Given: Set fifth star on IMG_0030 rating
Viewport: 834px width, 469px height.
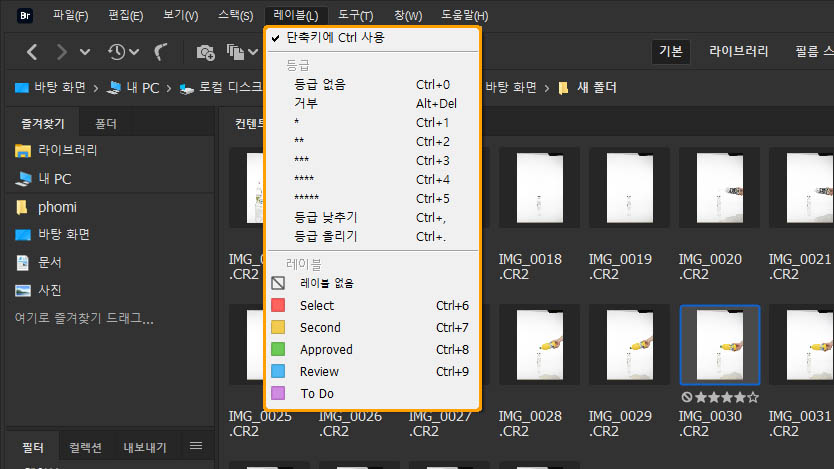Looking at the screenshot, I should point(753,397).
